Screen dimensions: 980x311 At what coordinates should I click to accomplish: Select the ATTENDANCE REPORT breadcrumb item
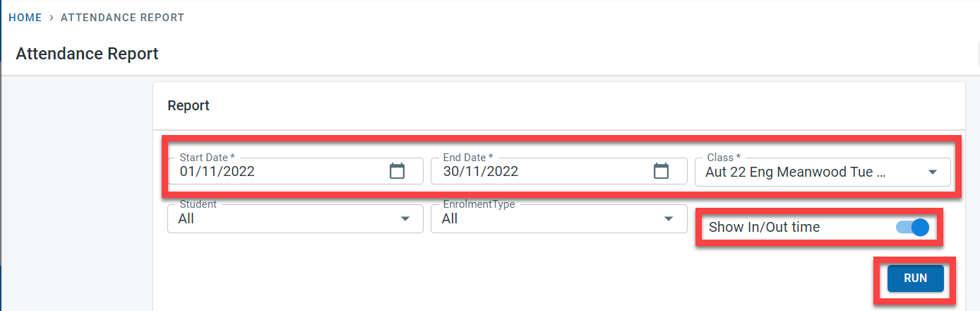pyautogui.click(x=122, y=18)
